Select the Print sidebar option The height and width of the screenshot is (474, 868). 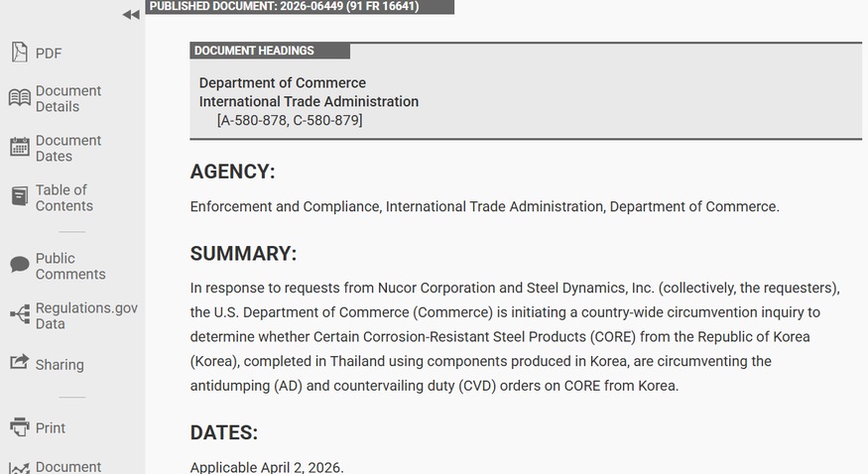[51, 428]
